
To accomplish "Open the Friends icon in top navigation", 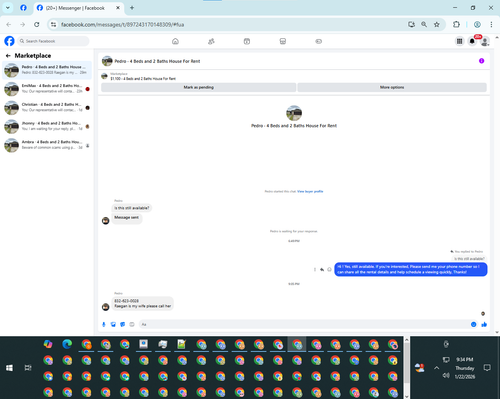I will (211, 41).
